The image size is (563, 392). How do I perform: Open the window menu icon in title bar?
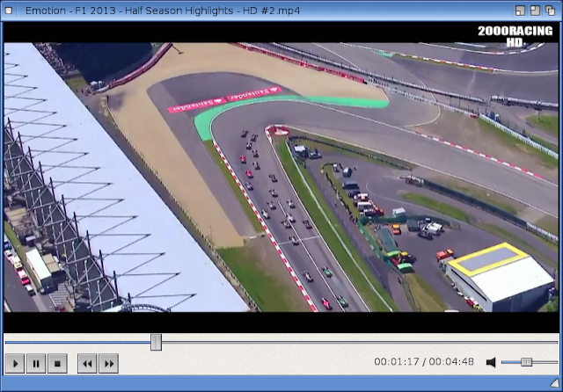pos(9,9)
